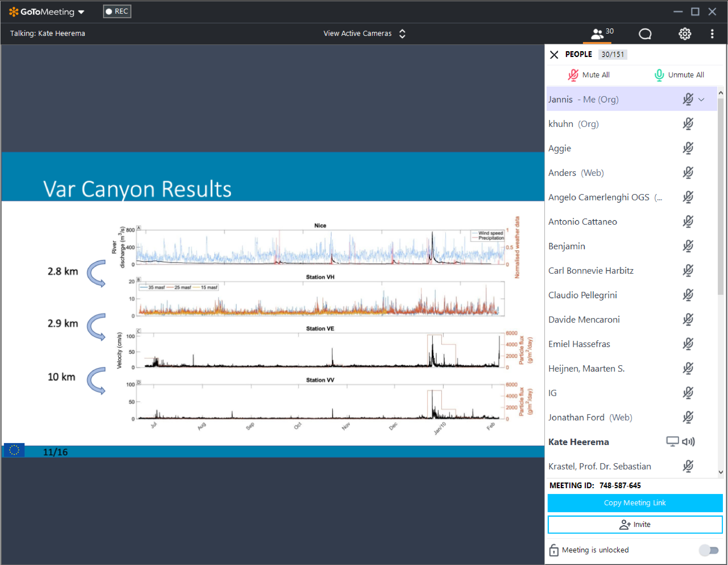Click Carl Bonnevie Harbitz's muted mic icon
Image resolution: width=728 pixels, height=565 pixels.
(x=688, y=271)
